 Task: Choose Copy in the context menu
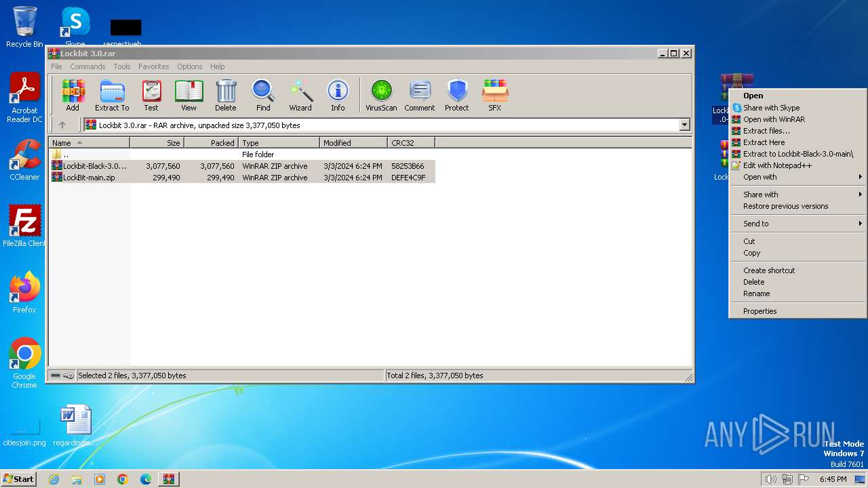pos(797,253)
